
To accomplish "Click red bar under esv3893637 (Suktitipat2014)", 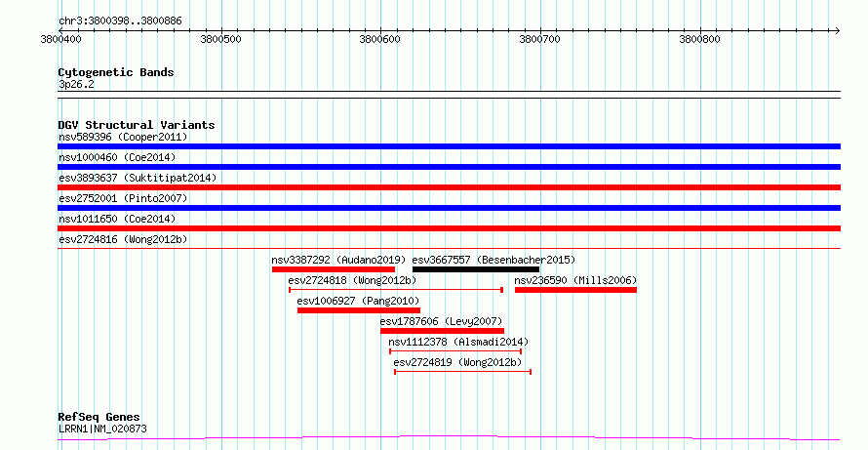I will pyautogui.click(x=449, y=187).
